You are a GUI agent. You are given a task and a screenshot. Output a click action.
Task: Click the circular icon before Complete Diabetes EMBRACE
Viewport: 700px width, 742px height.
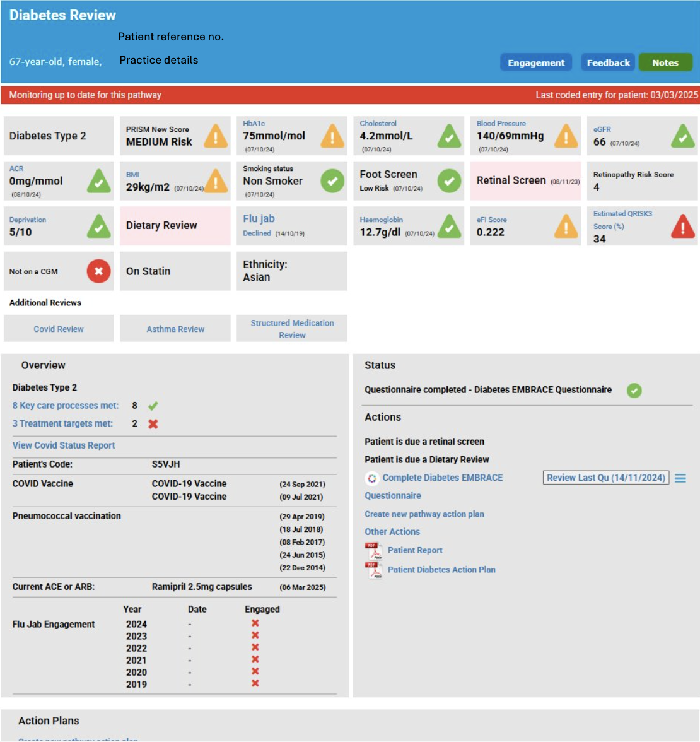[x=372, y=478]
